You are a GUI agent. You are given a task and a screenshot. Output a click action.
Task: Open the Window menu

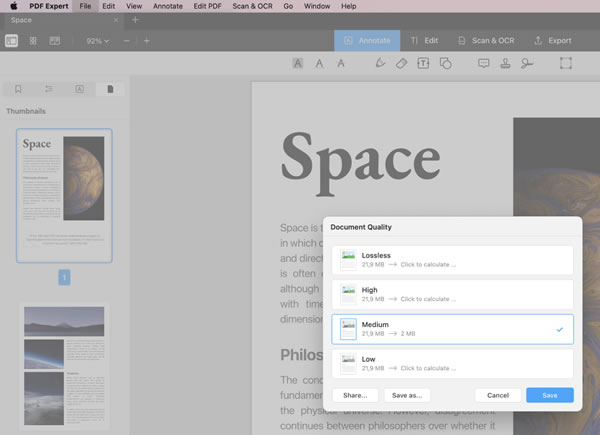coord(317,6)
